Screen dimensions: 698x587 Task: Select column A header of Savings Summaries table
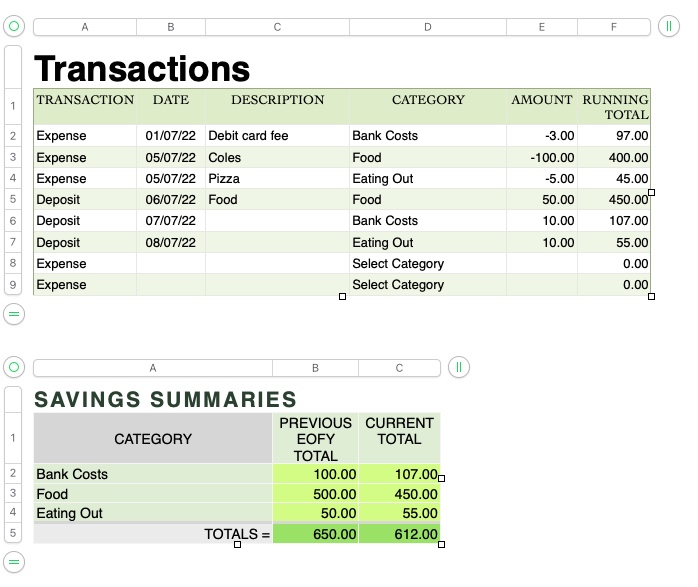click(153, 368)
